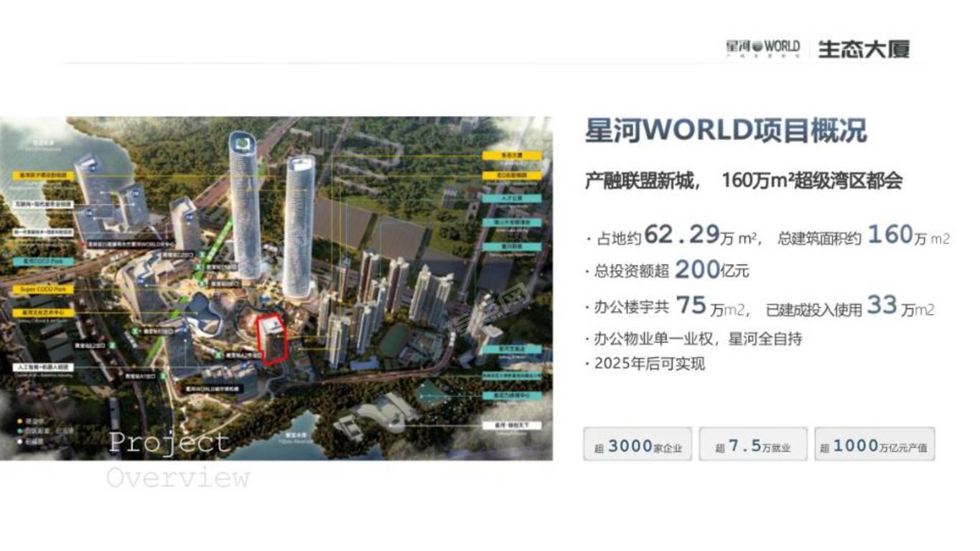Viewport: 980px width, 551px height.
Task: Click the yellow dot in the map legend
Action: click(19, 422)
